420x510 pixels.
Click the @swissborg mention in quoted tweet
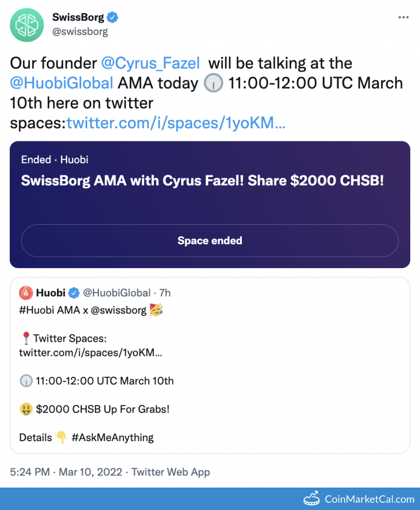(123, 310)
